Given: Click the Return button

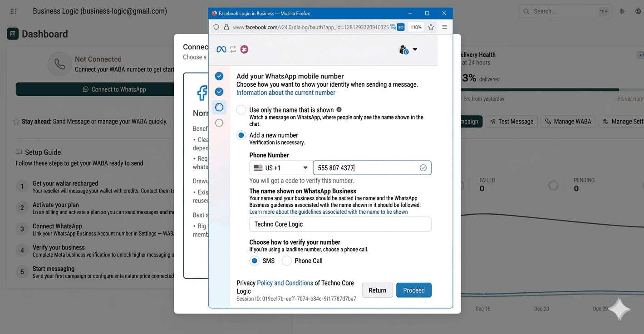Looking at the screenshot, I should pos(377,290).
